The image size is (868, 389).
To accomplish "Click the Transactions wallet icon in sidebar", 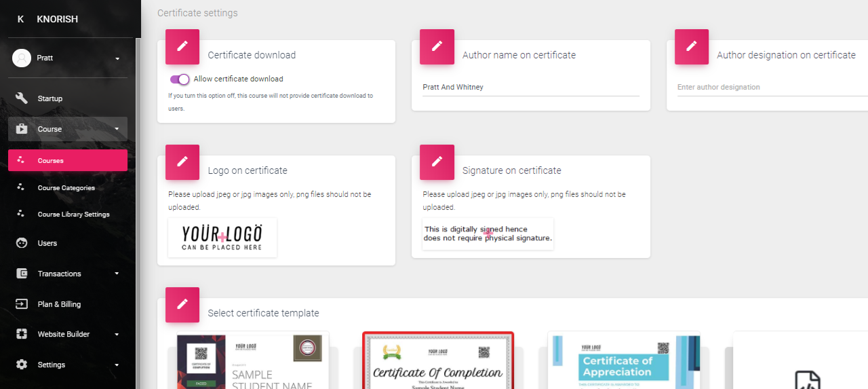I will 22,274.
